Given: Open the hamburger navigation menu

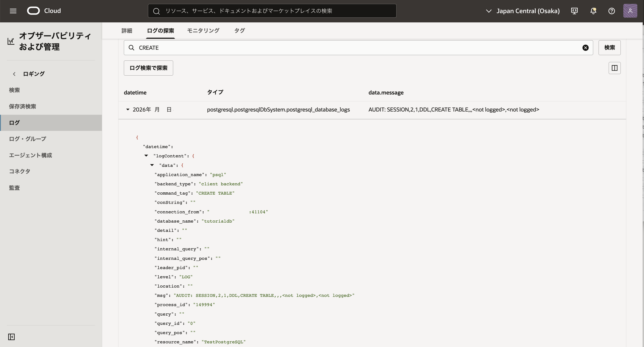Looking at the screenshot, I should (x=13, y=11).
